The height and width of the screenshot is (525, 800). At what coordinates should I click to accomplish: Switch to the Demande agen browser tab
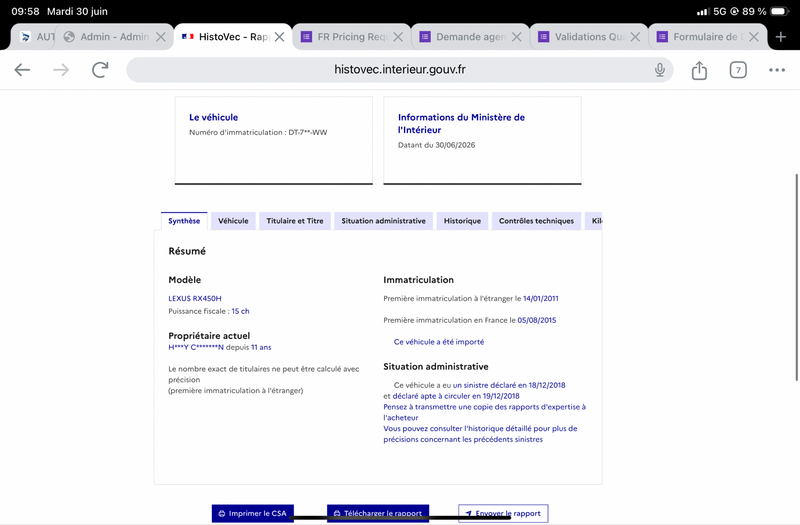point(462,37)
